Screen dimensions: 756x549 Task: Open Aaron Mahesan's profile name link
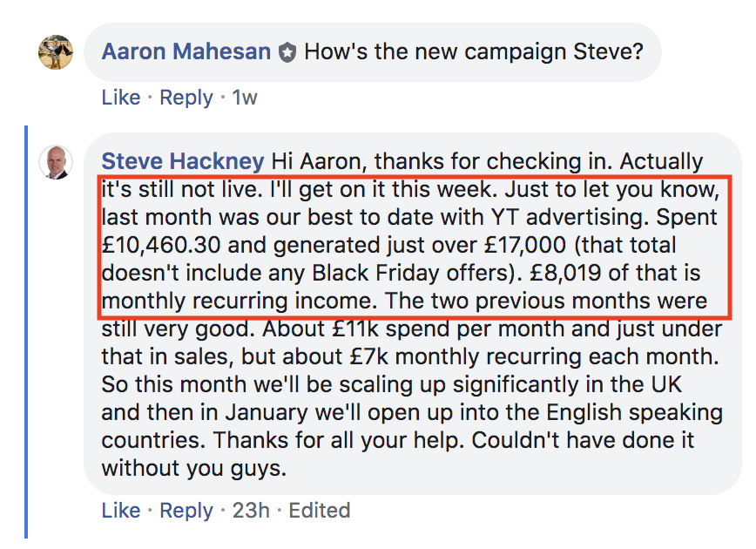(186, 51)
